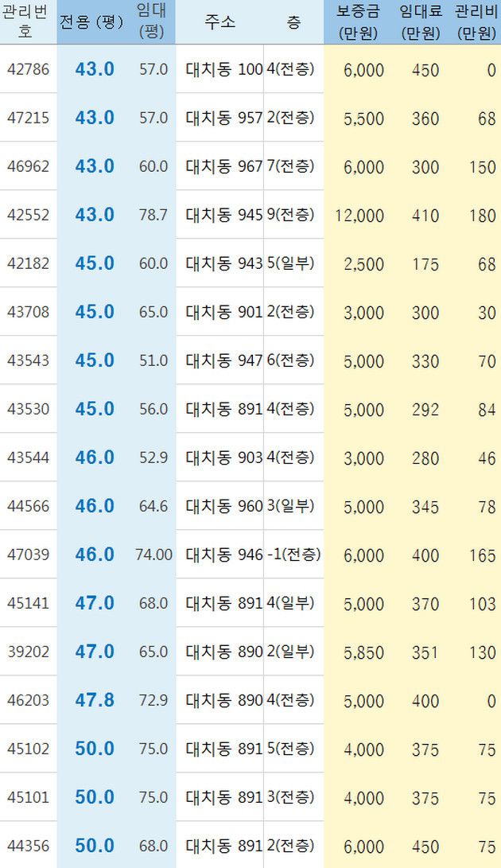Click address 대치동 960

click(x=224, y=507)
